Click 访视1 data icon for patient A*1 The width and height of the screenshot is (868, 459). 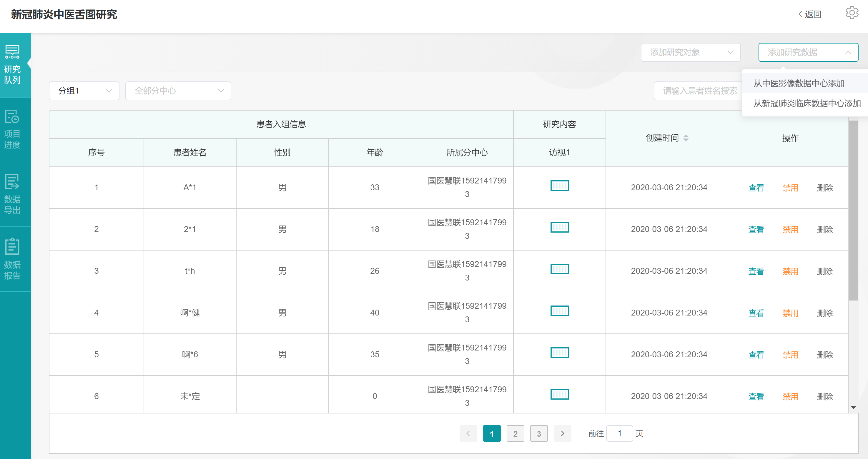click(559, 186)
